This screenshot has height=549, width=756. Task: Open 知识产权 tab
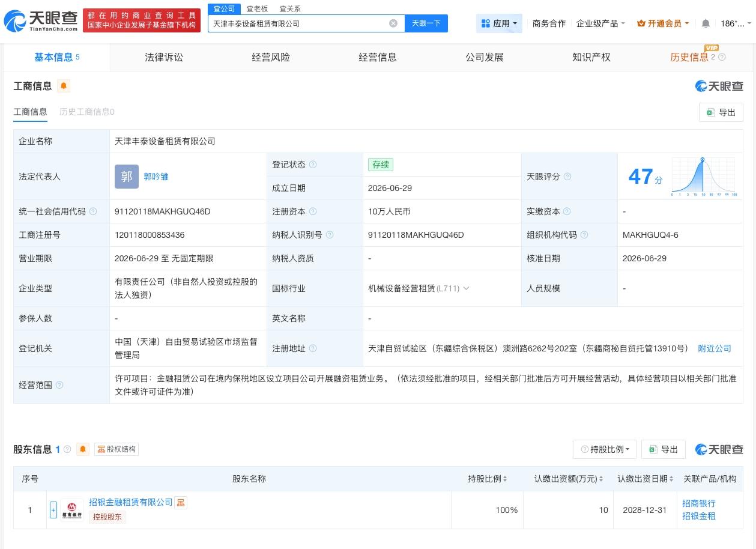tap(591, 57)
